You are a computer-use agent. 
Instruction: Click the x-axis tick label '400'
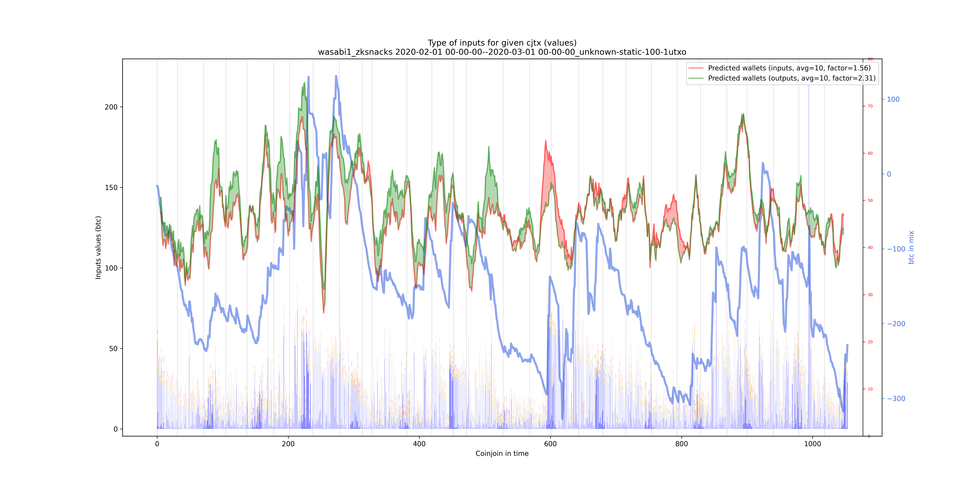419,444
